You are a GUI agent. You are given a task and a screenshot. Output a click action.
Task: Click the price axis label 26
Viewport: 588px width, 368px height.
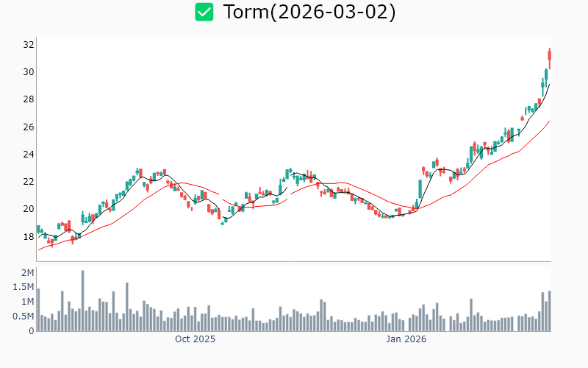29,127
